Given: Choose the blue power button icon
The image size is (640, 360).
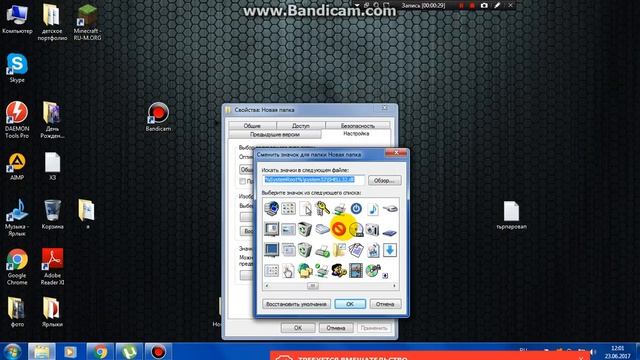Looking at the screenshot, I should pos(356,209).
